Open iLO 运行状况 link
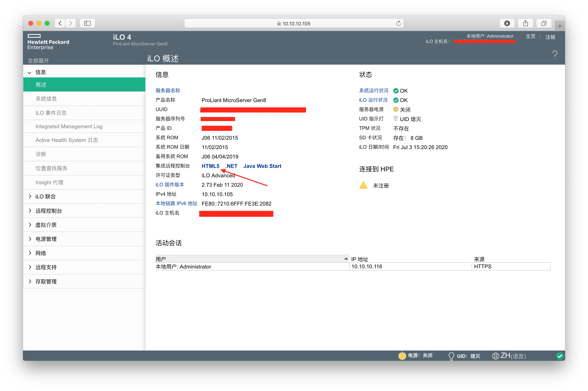588x391 pixels. pyautogui.click(x=373, y=100)
